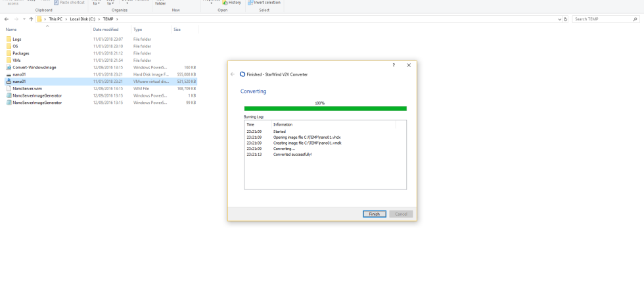The image size is (644, 296).
Task: Click Invert selection in the ribbon
Action: point(264,3)
